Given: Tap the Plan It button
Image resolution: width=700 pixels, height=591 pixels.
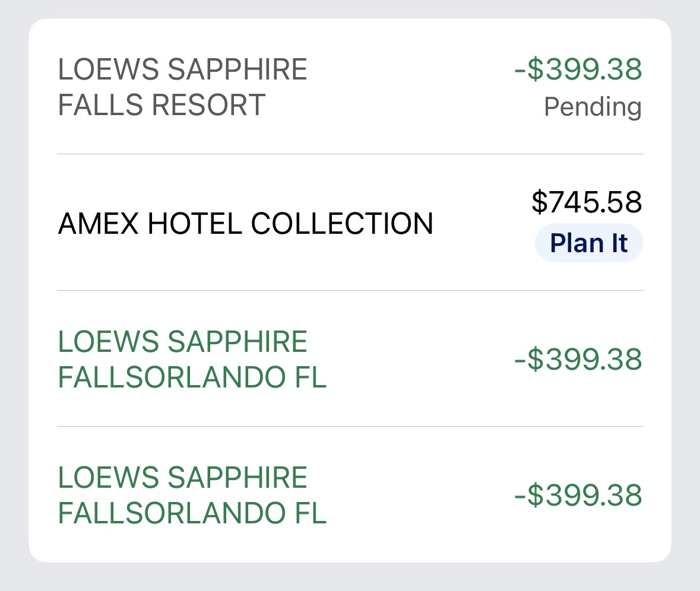Looking at the screenshot, I should [x=588, y=243].
